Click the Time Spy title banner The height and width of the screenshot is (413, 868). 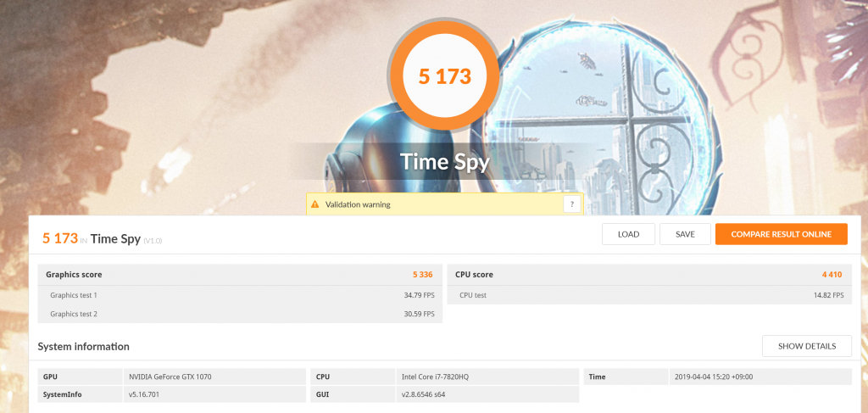pos(444,161)
